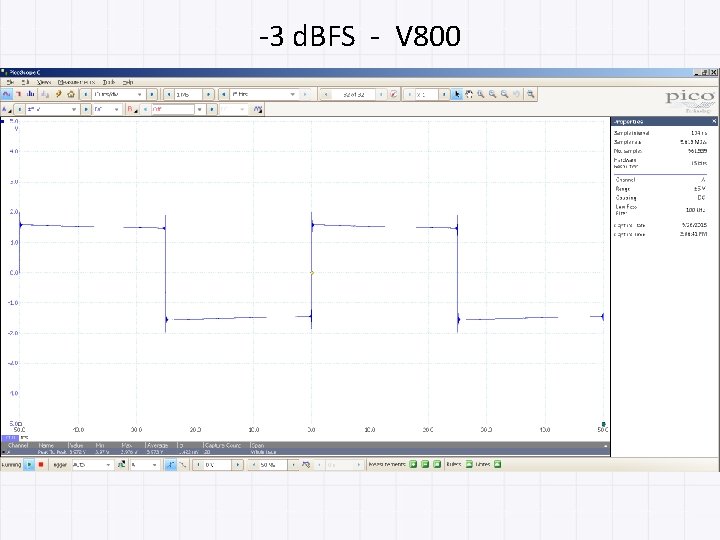Image resolution: width=720 pixels, height=540 pixels.
Task: Click the pre-trigger 50 % field
Action: tap(273, 465)
